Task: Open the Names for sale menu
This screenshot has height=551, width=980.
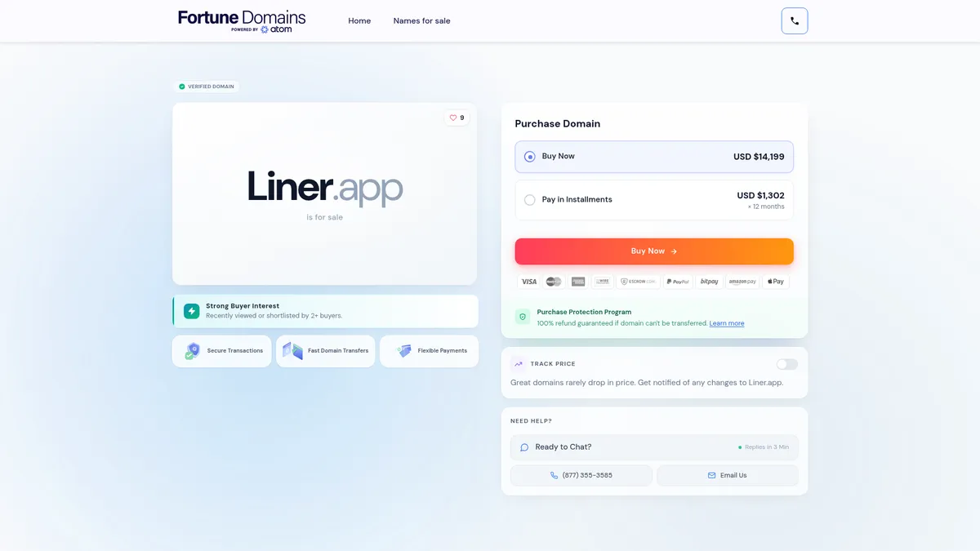Action: pos(421,21)
